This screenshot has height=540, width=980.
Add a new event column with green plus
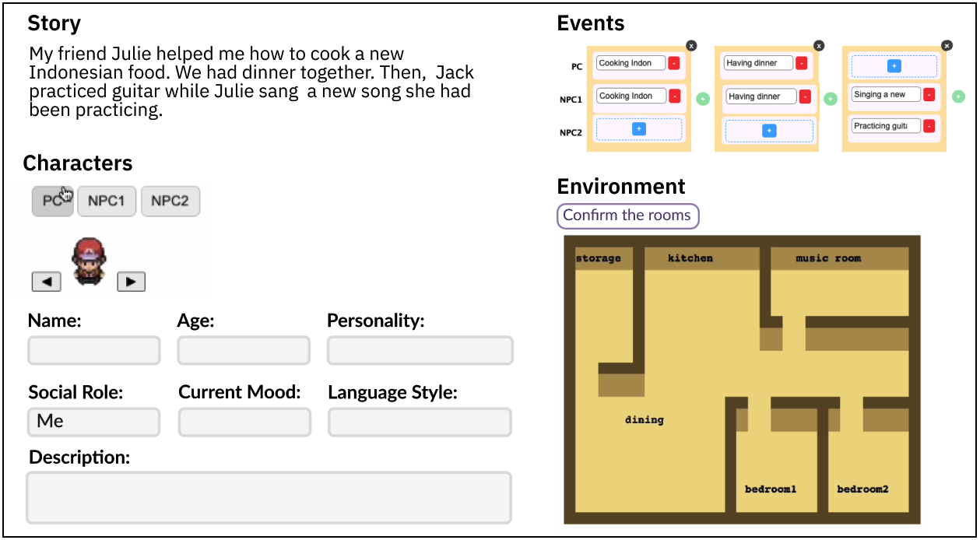(960, 96)
